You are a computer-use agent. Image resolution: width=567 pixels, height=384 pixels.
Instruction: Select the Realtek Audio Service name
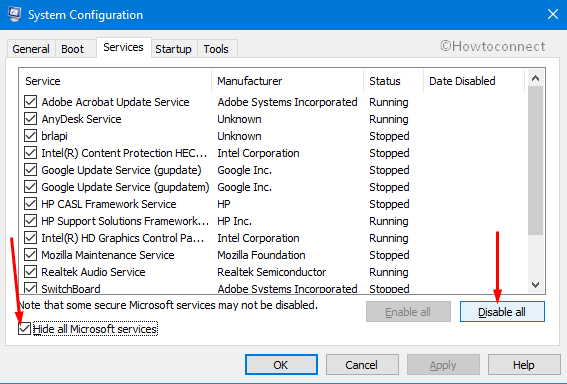(x=93, y=272)
